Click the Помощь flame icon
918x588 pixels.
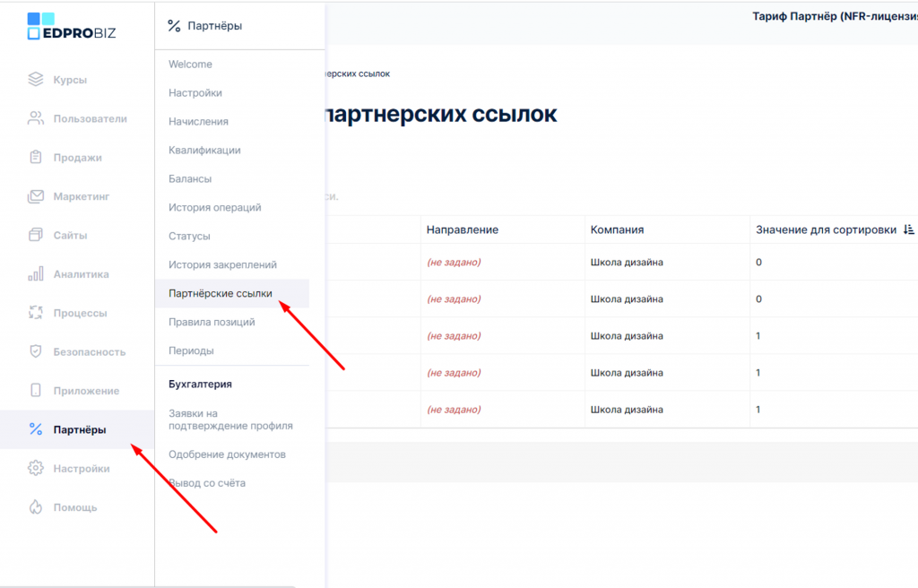(36, 507)
